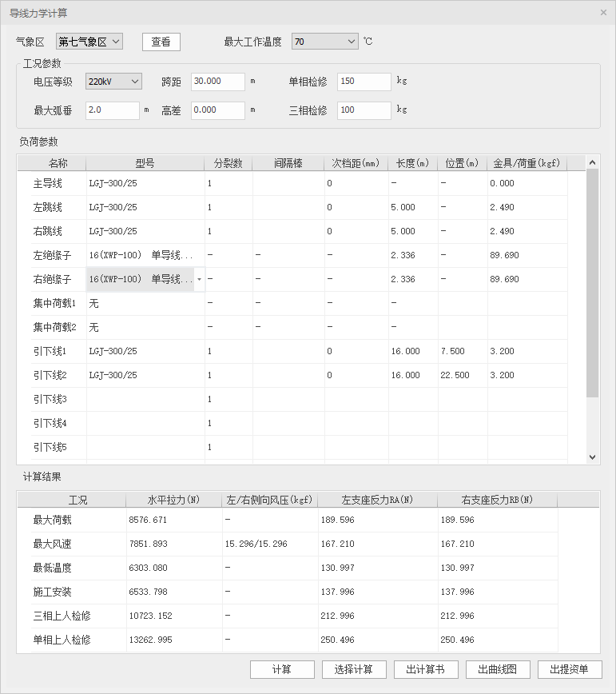Select the 单相检修 weight field
The image size is (616, 694).
point(364,82)
